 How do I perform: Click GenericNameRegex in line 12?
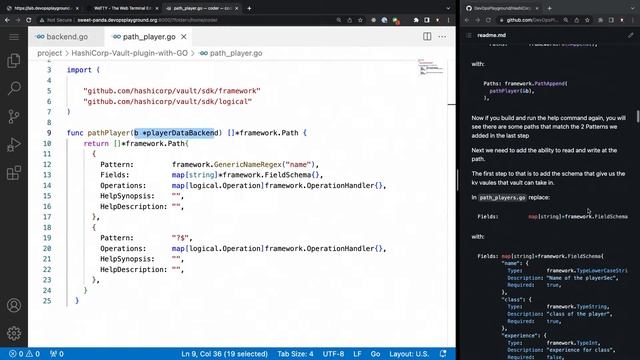click(x=248, y=164)
